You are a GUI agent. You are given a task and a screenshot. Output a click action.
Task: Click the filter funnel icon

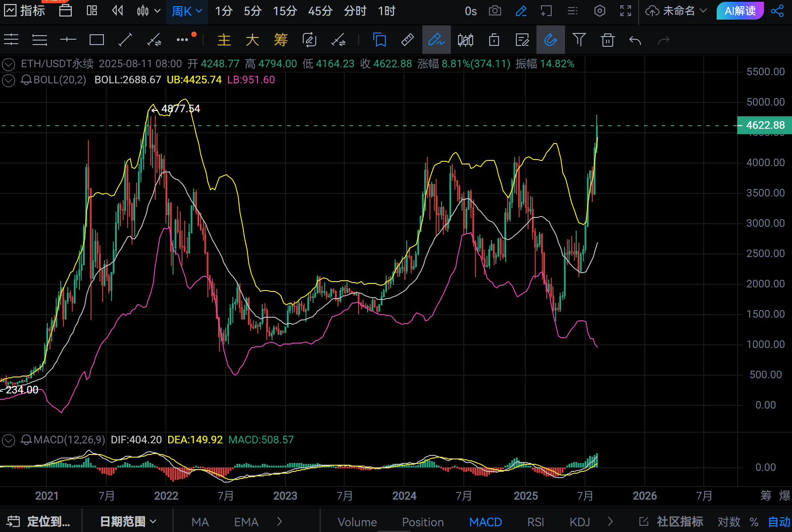579,40
